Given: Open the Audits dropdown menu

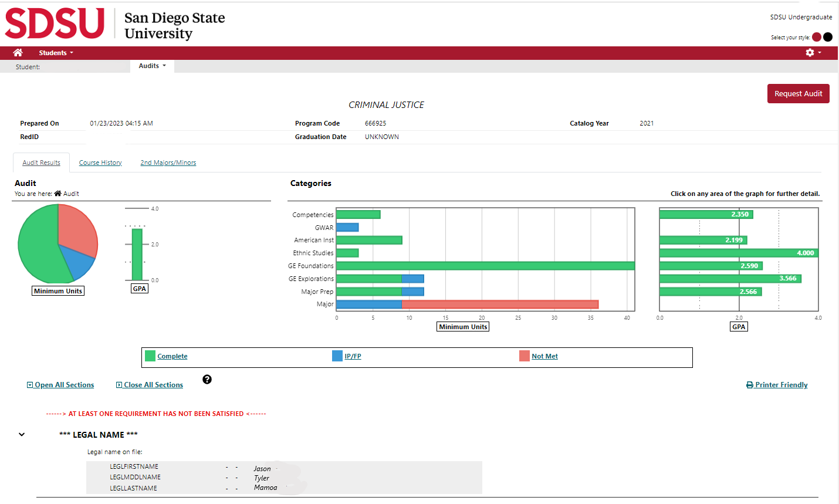Looking at the screenshot, I should click(152, 66).
